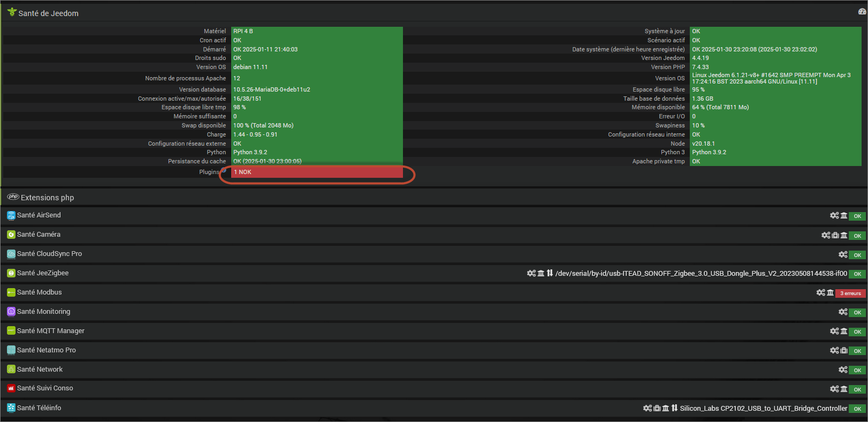Click the institution icon in Santé Téléinfo row
The image size is (868, 422).
(x=666, y=408)
